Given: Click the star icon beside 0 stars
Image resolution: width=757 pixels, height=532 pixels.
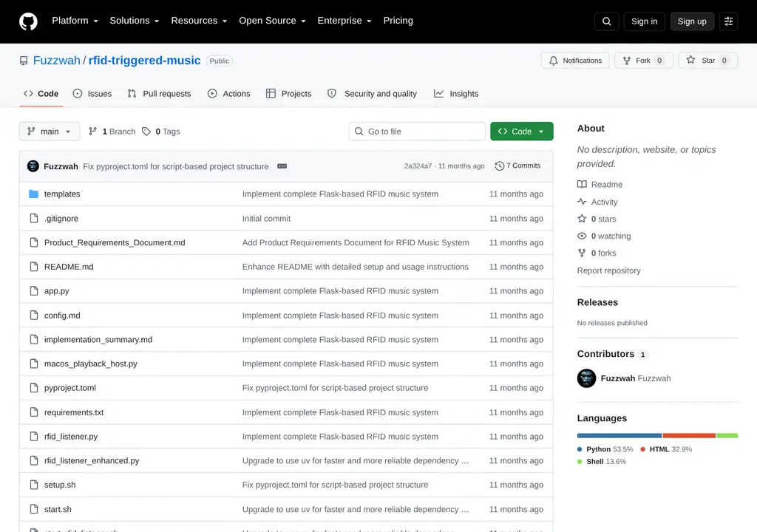Looking at the screenshot, I should [582, 219].
